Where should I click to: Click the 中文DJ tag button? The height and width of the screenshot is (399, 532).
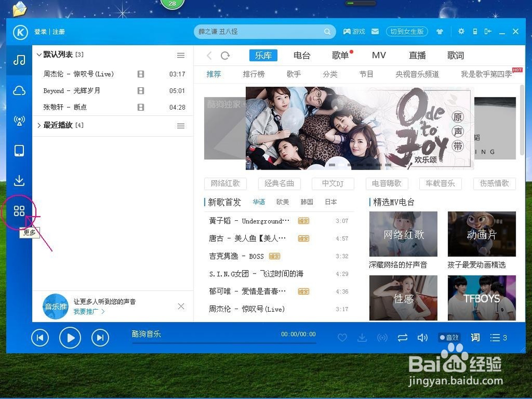(x=333, y=184)
